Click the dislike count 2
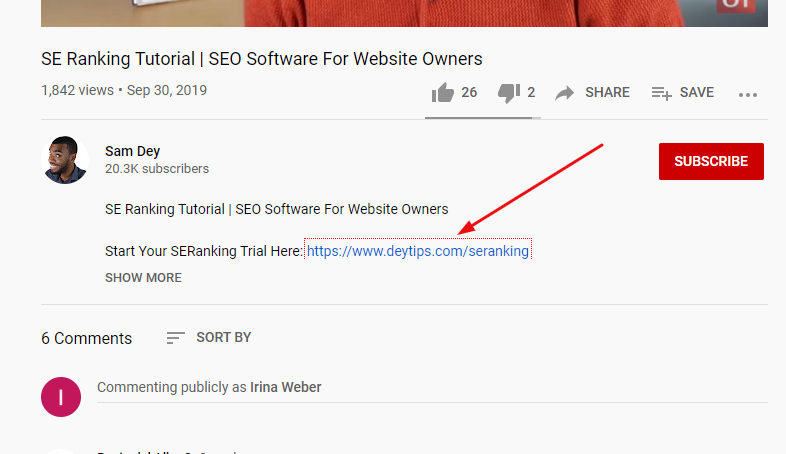Image resolution: width=786 pixels, height=454 pixels. [x=531, y=93]
